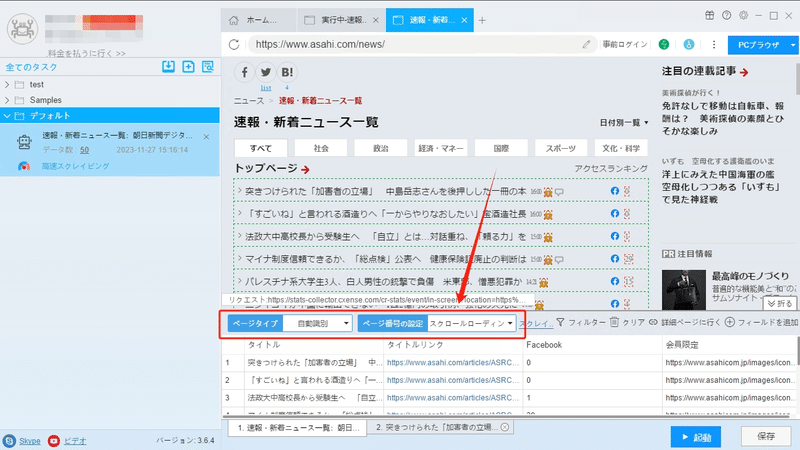Image resolution: width=800 pixels, height=450 pixels.
Task: Click the green circle icon in address bar
Action: 664,44
